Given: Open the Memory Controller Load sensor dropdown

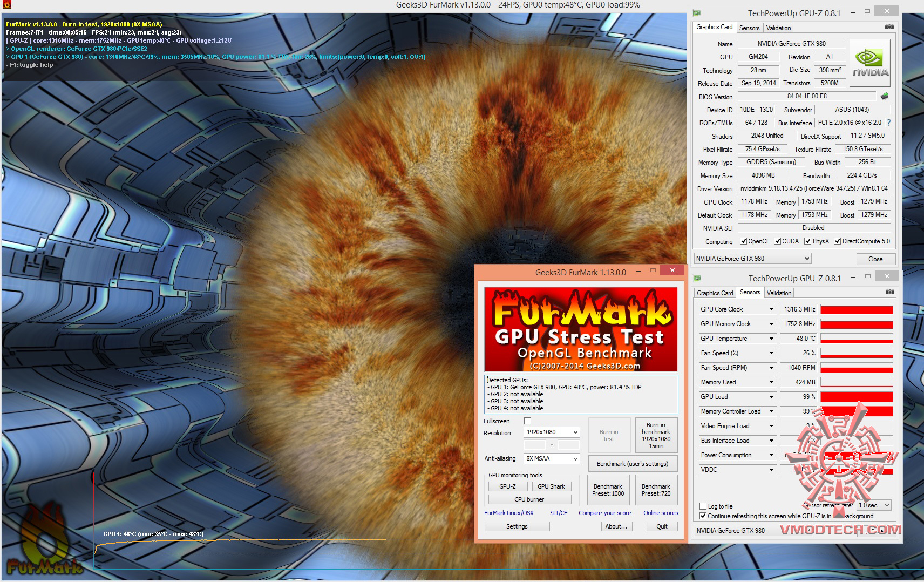Looking at the screenshot, I should (x=771, y=411).
